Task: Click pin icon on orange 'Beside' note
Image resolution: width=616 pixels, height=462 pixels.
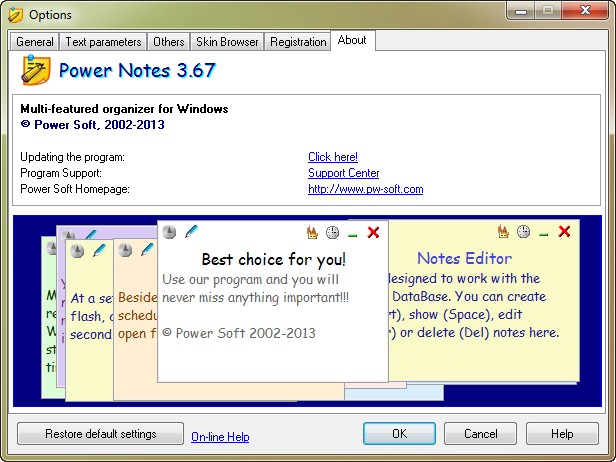Action: (x=125, y=250)
